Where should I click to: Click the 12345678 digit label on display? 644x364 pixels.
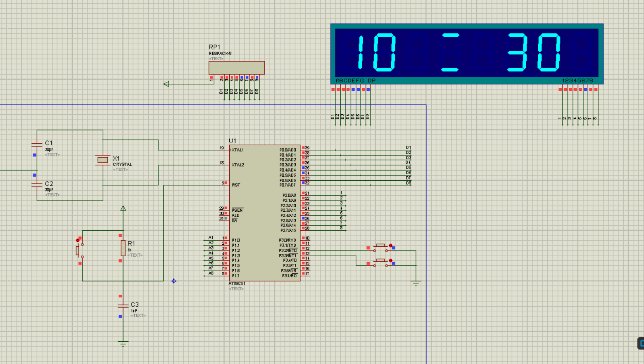(577, 80)
